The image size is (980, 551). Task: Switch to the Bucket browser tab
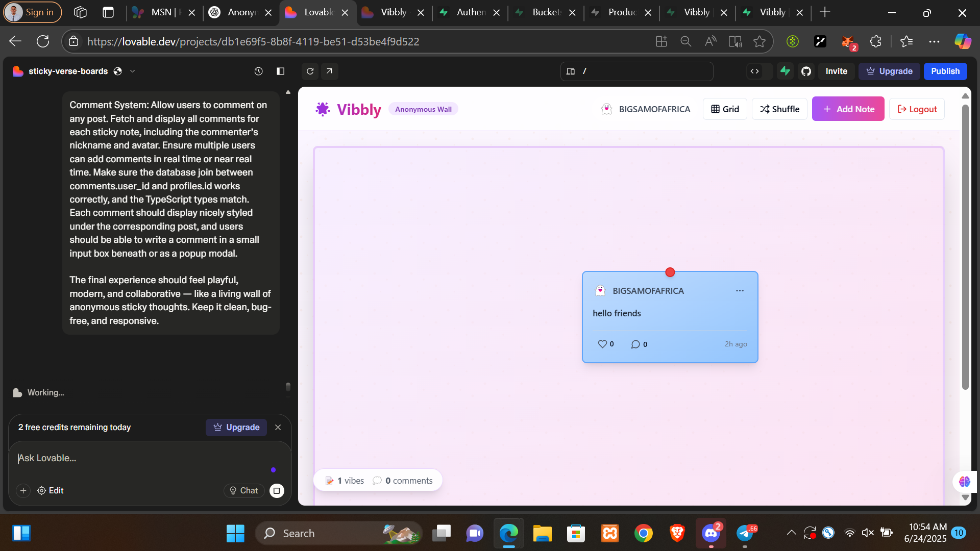click(x=546, y=12)
